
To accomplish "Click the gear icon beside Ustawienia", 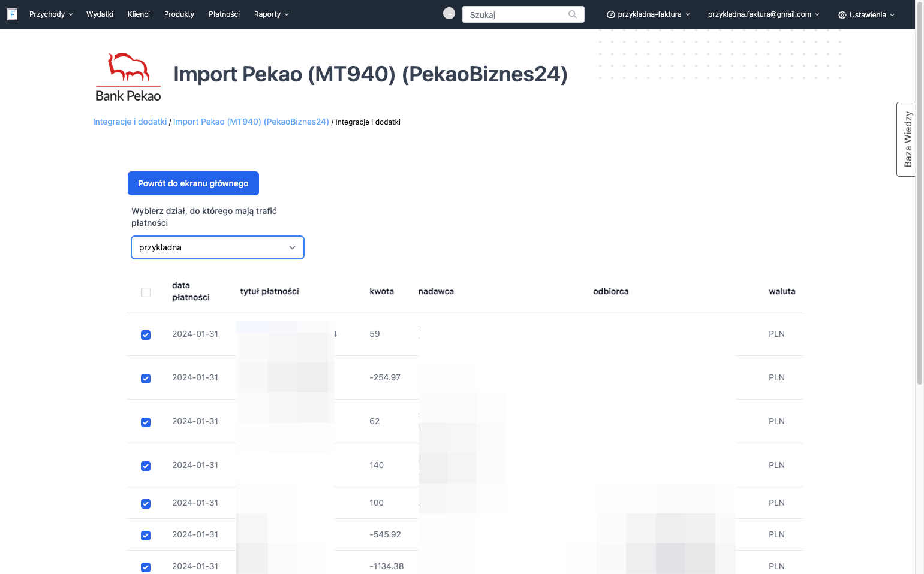I will click(x=842, y=15).
